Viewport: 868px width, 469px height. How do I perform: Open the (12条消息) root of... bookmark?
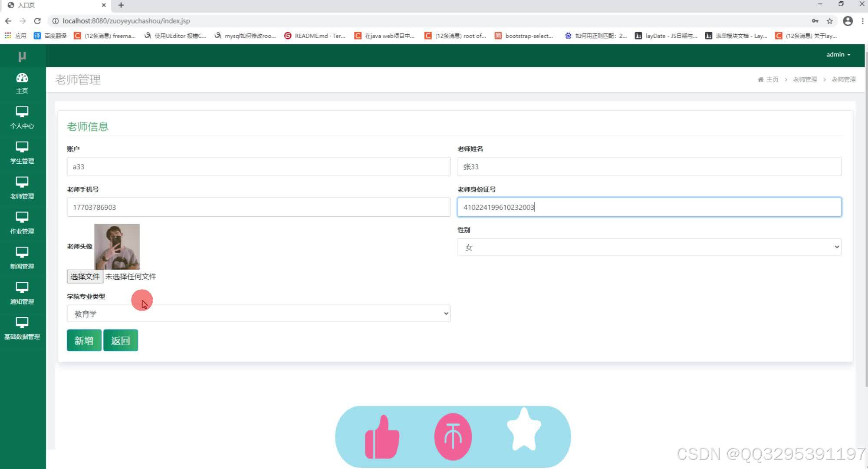tap(455, 36)
